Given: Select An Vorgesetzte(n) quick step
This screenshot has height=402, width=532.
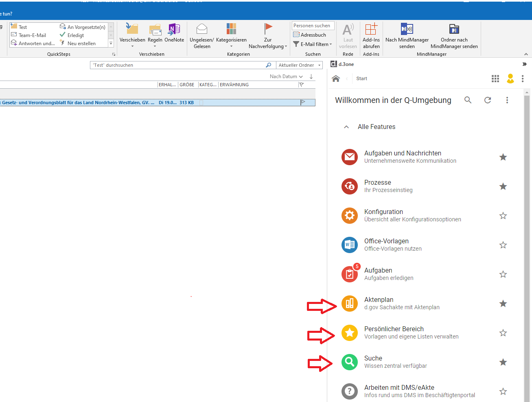Looking at the screenshot, I should (83, 27).
